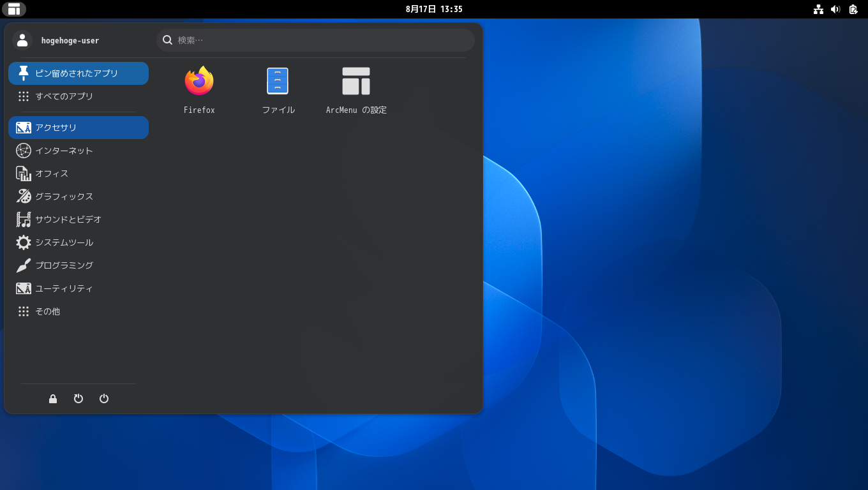Screen dimensions: 868x490
Task: Open the その他 category
Action: tap(79, 311)
